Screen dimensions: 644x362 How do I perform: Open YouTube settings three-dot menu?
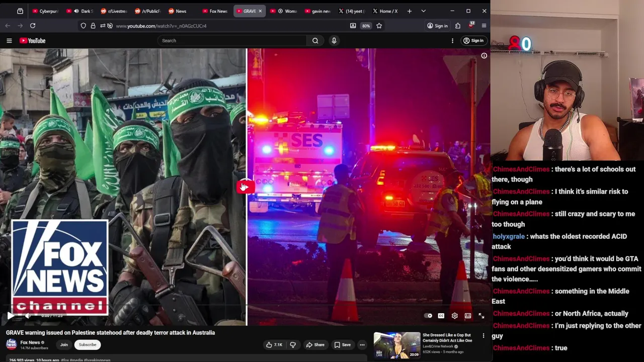click(452, 41)
